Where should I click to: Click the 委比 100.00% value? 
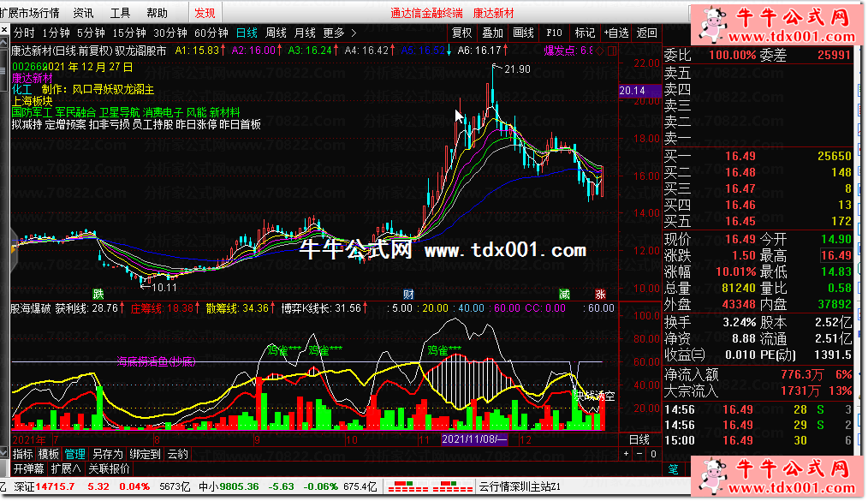pyautogui.click(x=732, y=56)
